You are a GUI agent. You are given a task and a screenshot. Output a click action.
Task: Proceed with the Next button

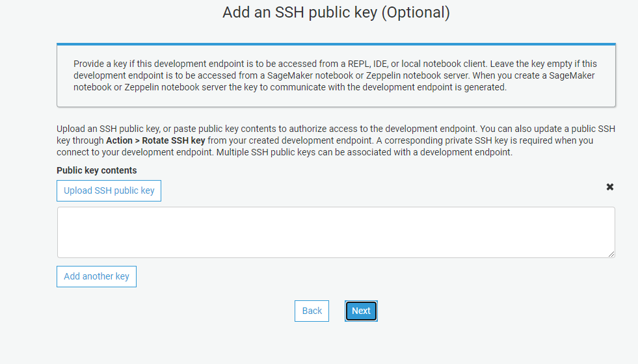tap(361, 311)
